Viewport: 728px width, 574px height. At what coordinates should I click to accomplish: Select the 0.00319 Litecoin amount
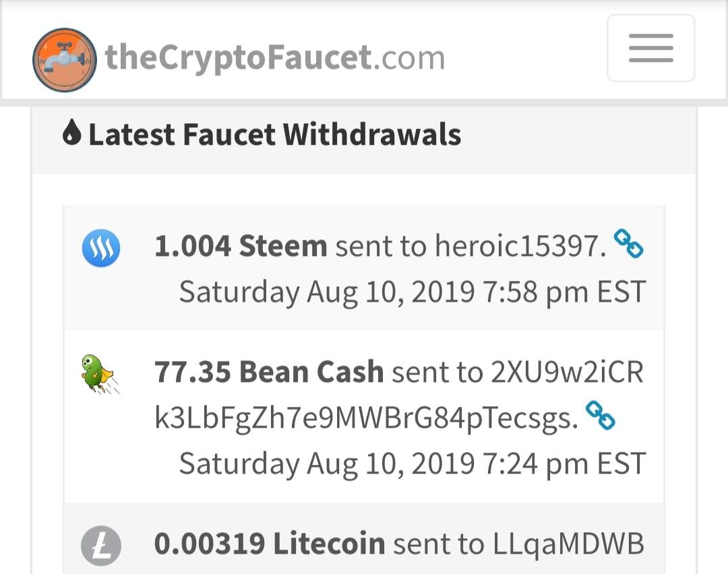[269, 544]
